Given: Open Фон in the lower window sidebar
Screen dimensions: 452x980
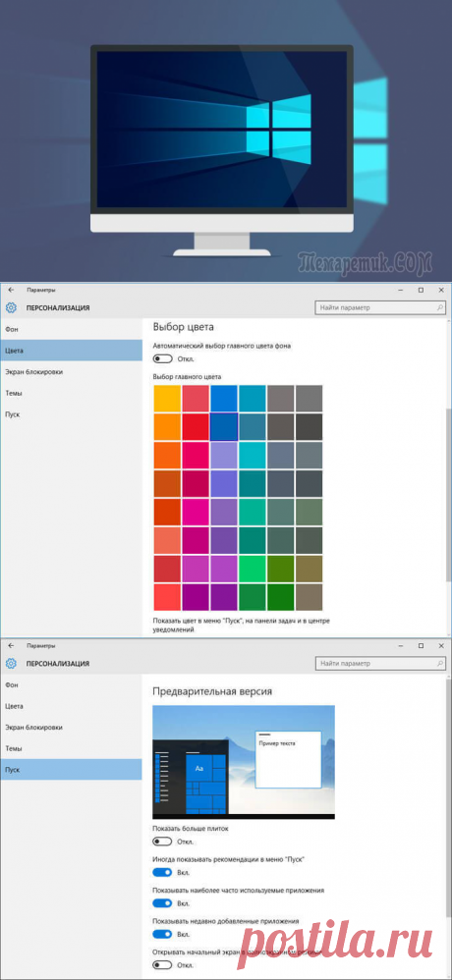Looking at the screenshot, I should pos(72,684).
